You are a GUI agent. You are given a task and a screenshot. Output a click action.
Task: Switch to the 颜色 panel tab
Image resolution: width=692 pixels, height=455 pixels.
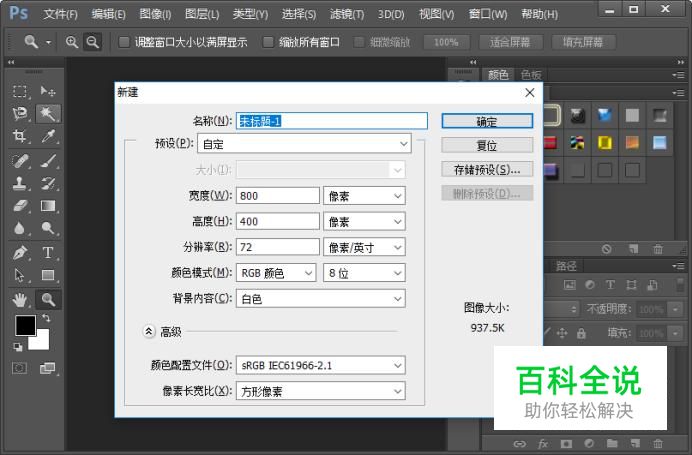(x=498, y=75)
